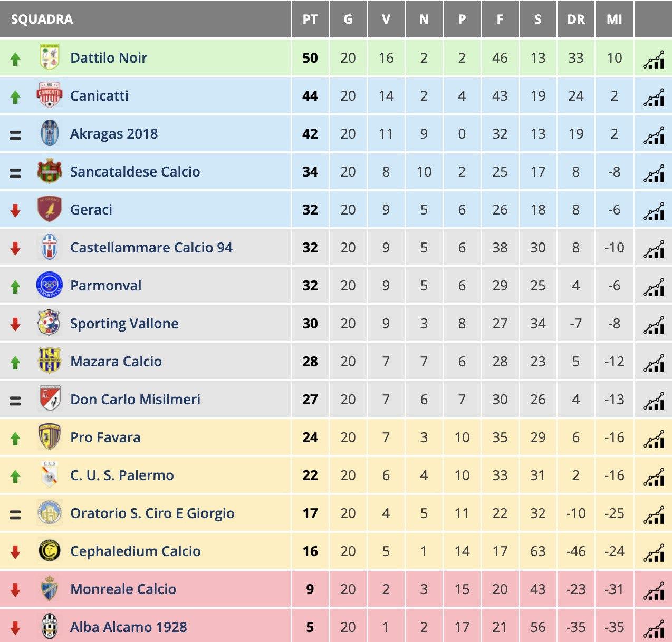The width and height of the screenshot is (672, 642).
Task: Click the green up arrow beside Dattilo Noir
Action: (15, 59)
